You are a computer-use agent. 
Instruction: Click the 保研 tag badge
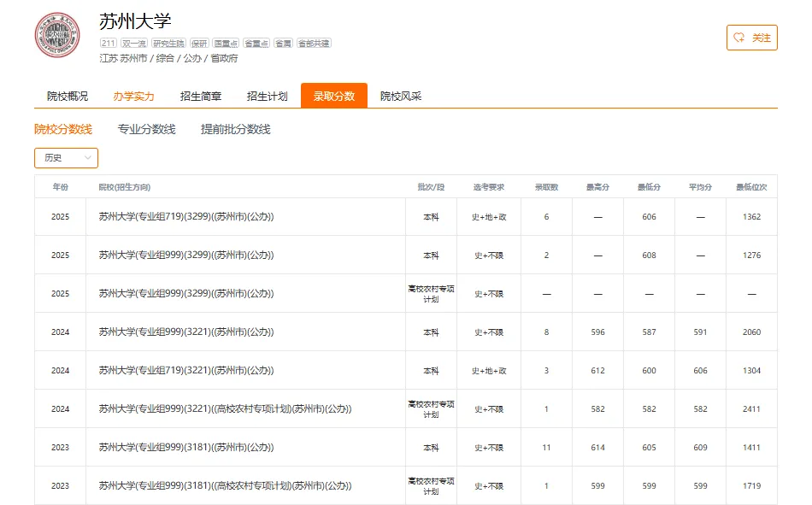pyautogui.click(x=199, y=44)
